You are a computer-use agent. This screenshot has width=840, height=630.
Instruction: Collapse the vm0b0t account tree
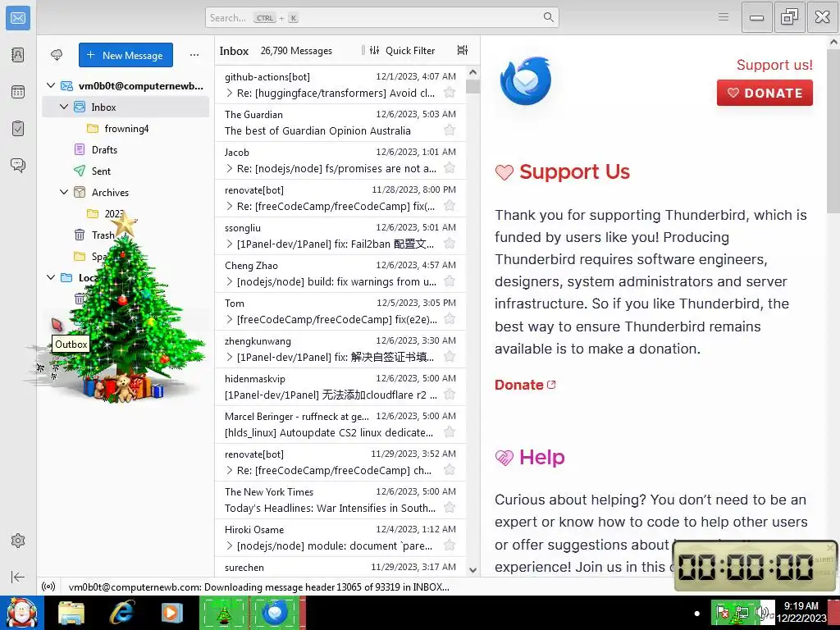pyautogui.click(x=51, y=85)
